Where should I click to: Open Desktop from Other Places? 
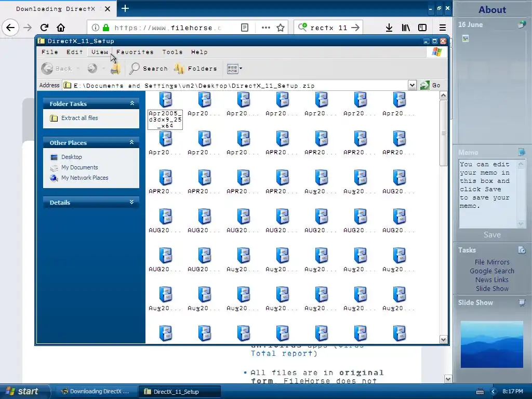[x=71, y=157]
